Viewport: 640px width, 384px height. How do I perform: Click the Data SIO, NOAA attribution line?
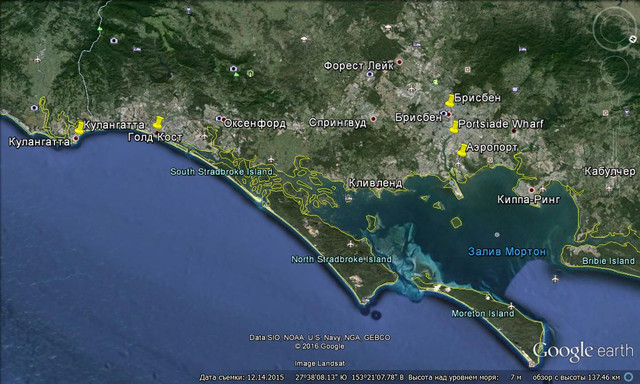click(320, 337)
